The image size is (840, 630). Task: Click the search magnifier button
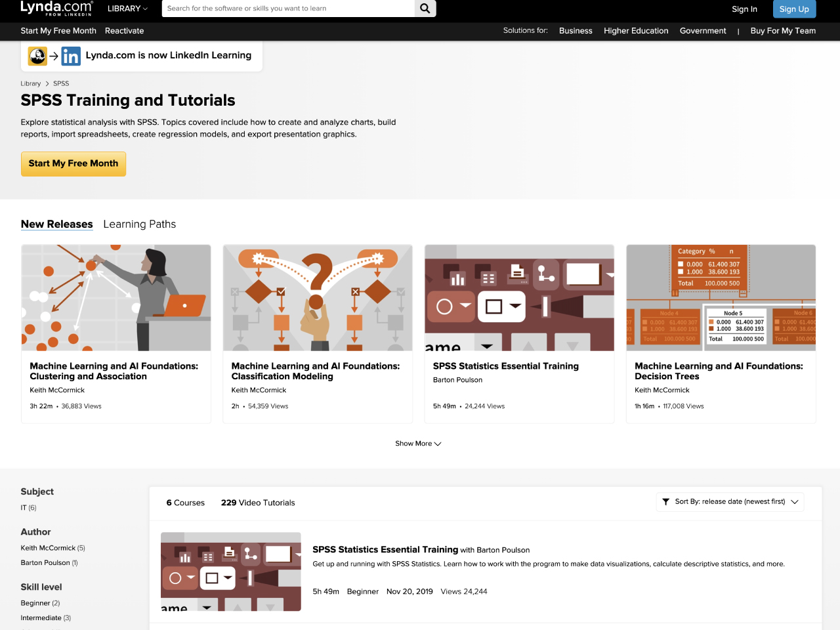tap(425, 9)
